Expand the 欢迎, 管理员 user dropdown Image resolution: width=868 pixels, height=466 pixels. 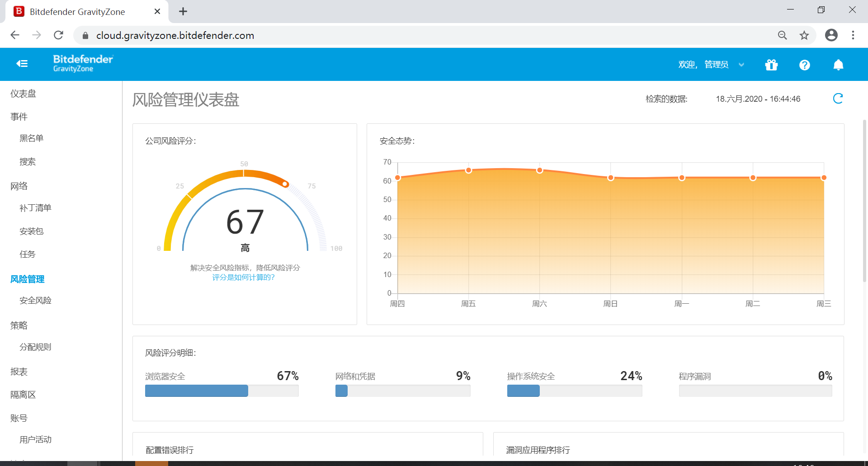click(711, 65)
